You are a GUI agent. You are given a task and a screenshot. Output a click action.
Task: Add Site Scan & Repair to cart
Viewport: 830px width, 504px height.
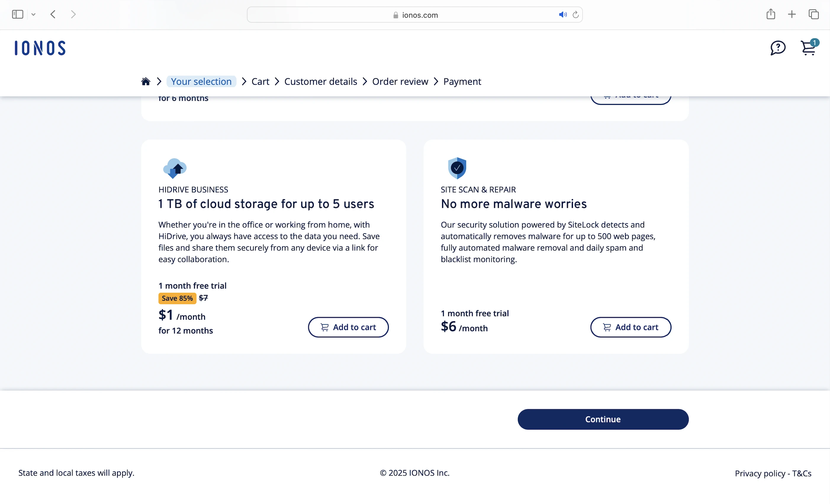pyautogui.click(x=630, y=327)
